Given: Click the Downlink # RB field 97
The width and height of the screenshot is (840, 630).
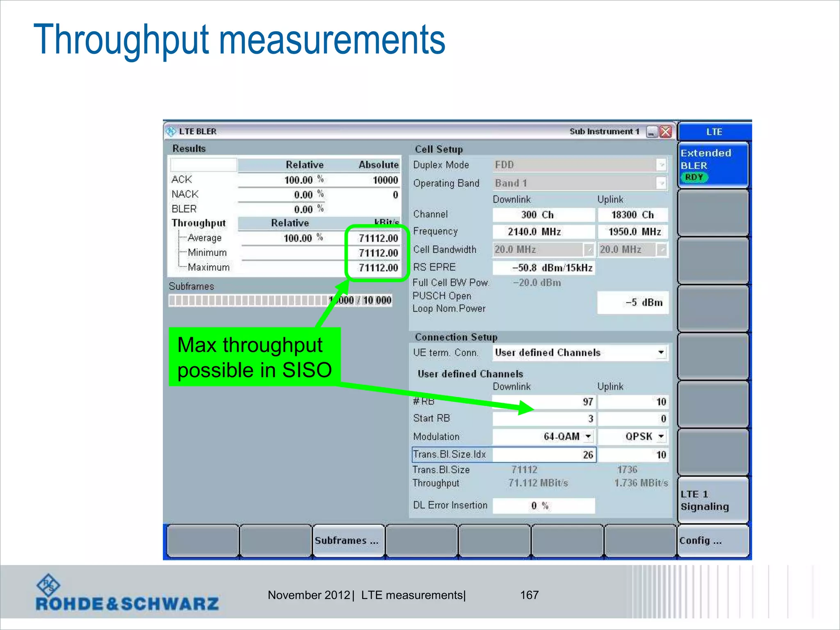Looking at the screenshot, I should [x=543, y=402].
